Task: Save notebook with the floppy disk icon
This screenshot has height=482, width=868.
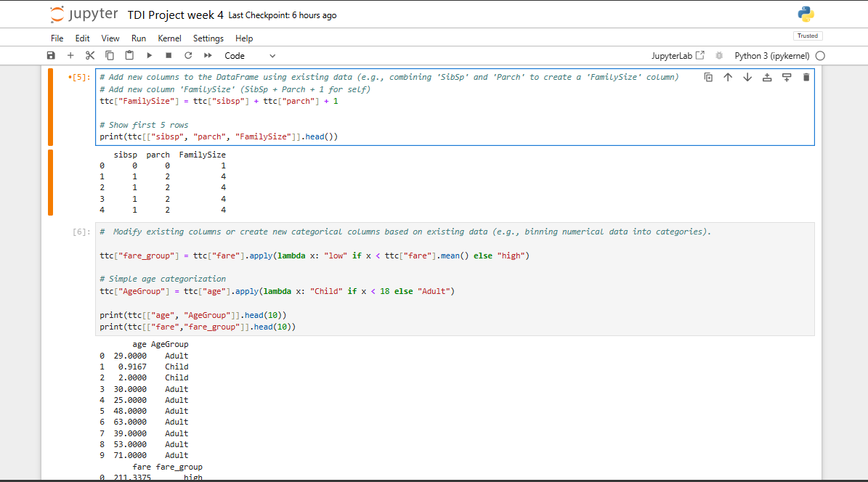Action: click(x=51, y=55)
